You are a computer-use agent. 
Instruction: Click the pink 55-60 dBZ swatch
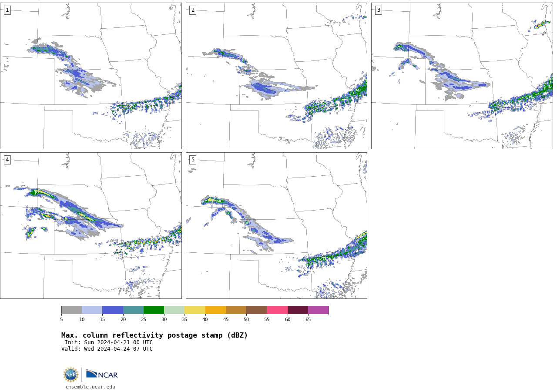(277, 310)
